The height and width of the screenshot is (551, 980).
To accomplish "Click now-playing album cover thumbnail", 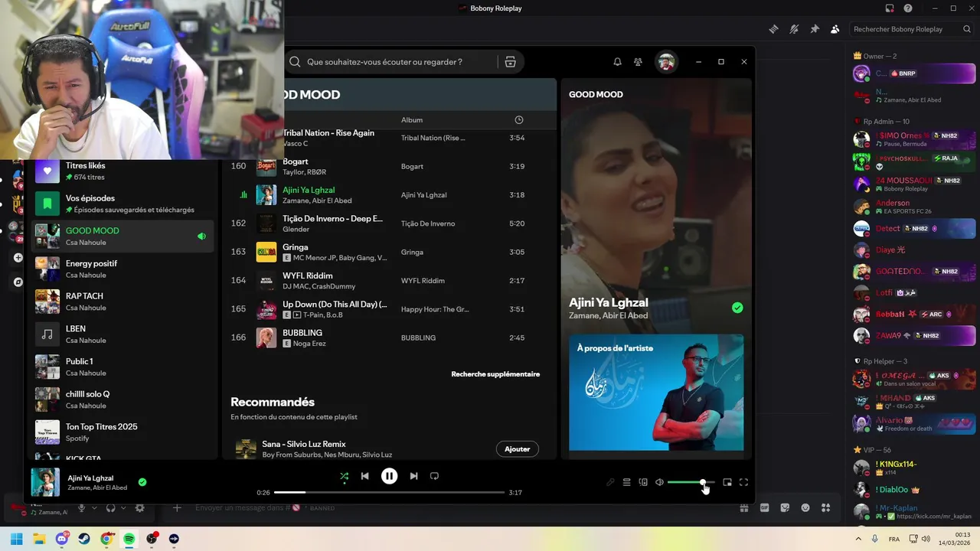I will pos(45,483).
